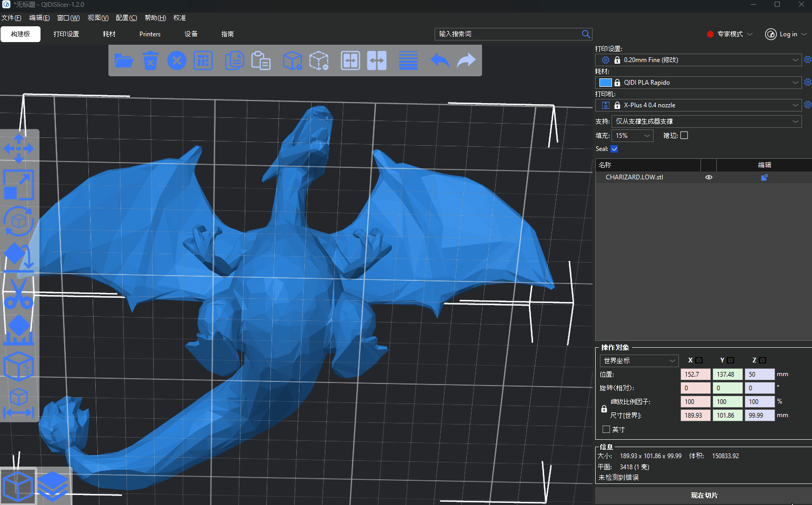
Task: Toggle visibility eye for CHARIZARD.LOW.stl
Action: pyautogui.click(x=709, y=177)
